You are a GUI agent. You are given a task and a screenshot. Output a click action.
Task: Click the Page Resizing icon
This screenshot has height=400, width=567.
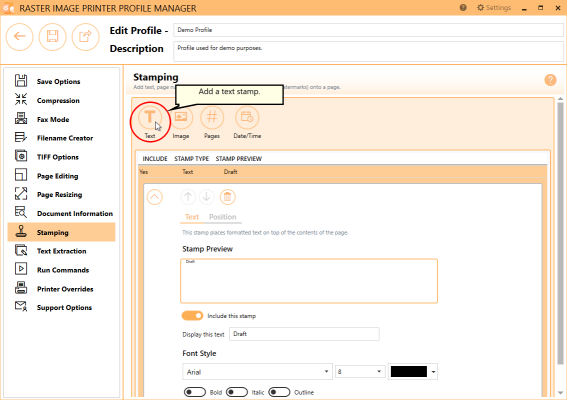point(21,193)
